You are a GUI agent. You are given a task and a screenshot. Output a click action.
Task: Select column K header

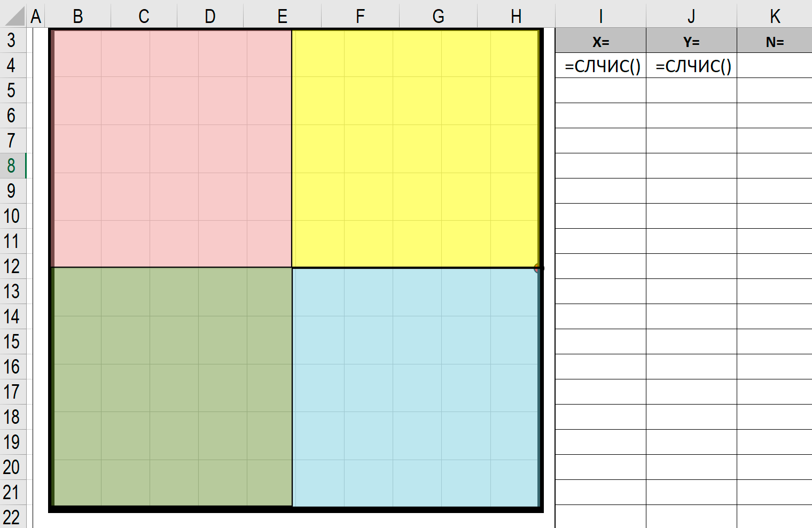[775, 16]
